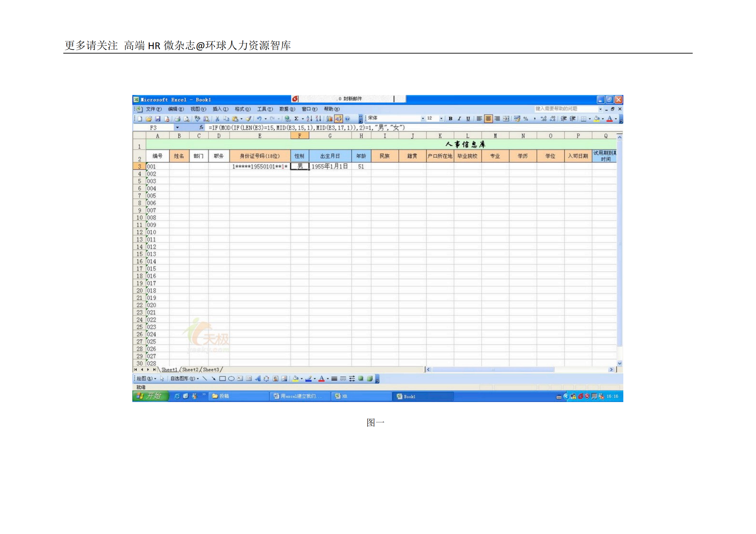756x534 pixels.
Task: Open the Chart Wizard
Action: click(329, 119)
